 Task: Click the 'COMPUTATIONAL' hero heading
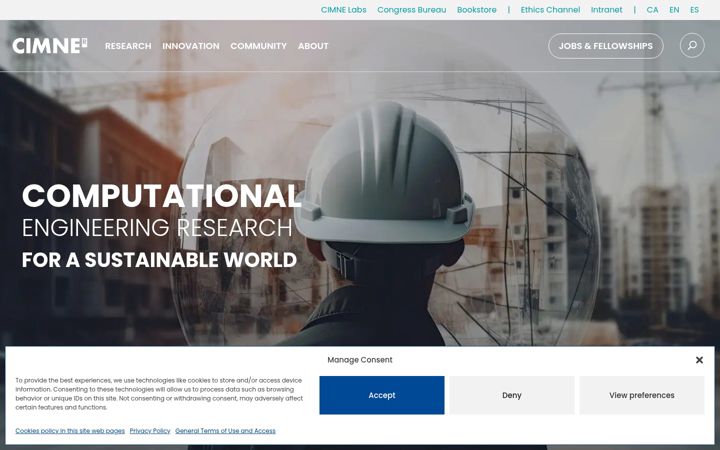161,196
